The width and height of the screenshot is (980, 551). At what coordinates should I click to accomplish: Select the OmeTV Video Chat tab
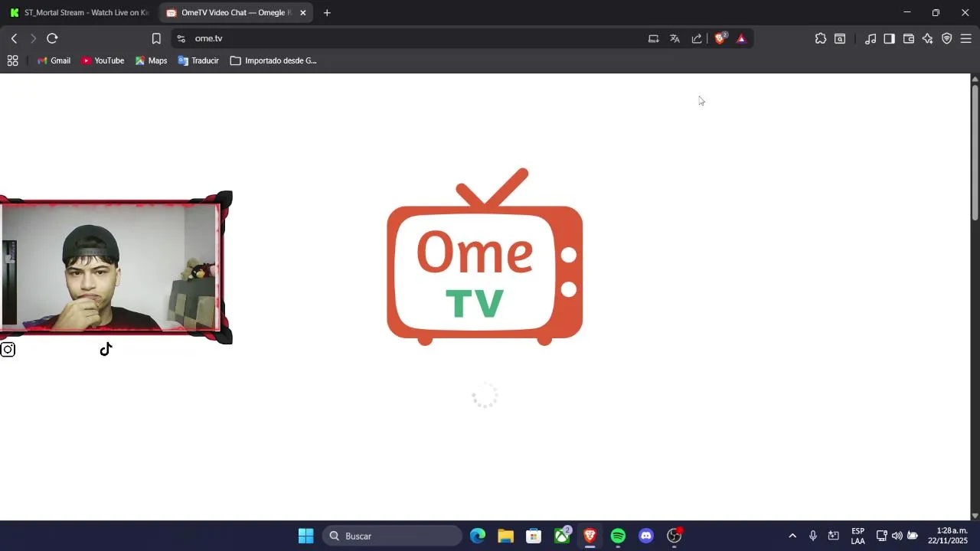pyautogui.click(x=230, y=13)
